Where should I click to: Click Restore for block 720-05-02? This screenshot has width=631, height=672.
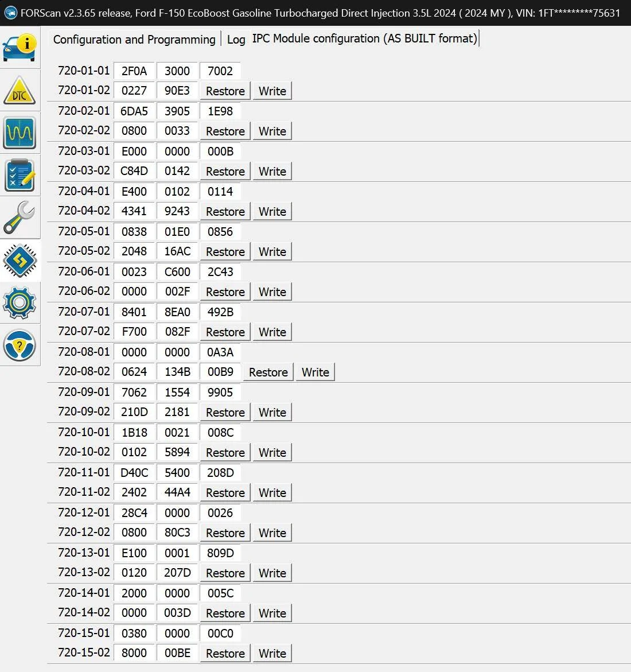pos(225,251)
